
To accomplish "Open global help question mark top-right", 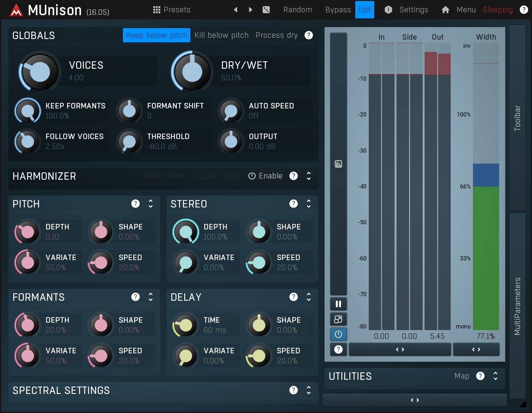I will (524, 10).
